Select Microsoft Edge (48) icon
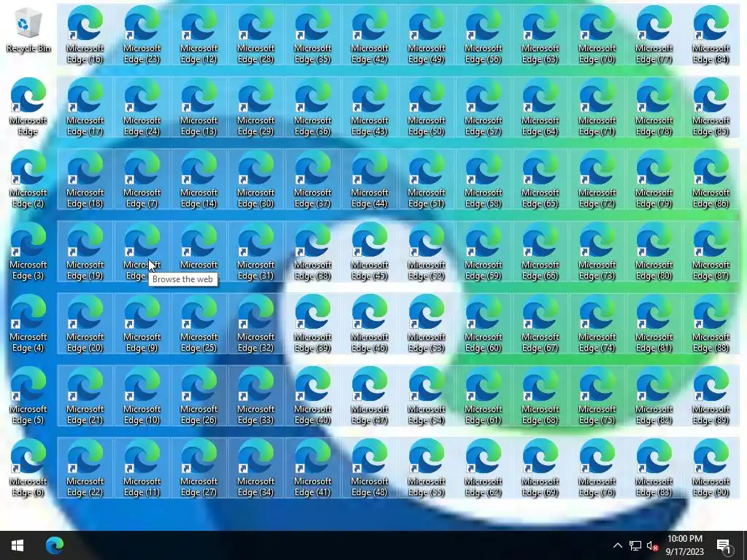This screenshot has width=747, height=560. [369, 468]
